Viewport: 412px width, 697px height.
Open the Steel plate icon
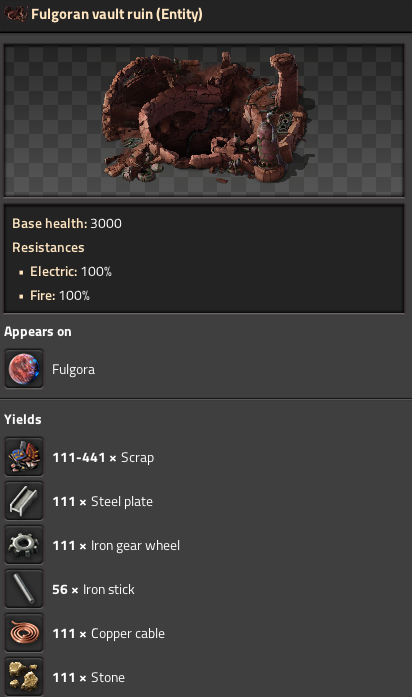24,501
